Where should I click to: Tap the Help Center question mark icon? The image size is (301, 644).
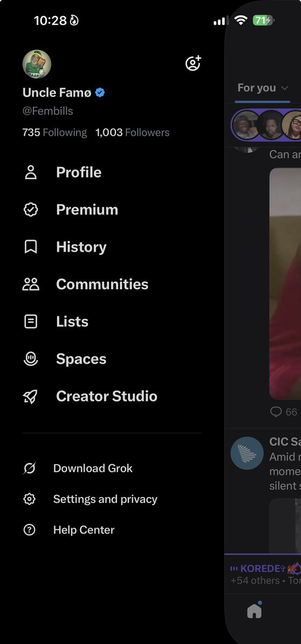(x=30, y=530)
